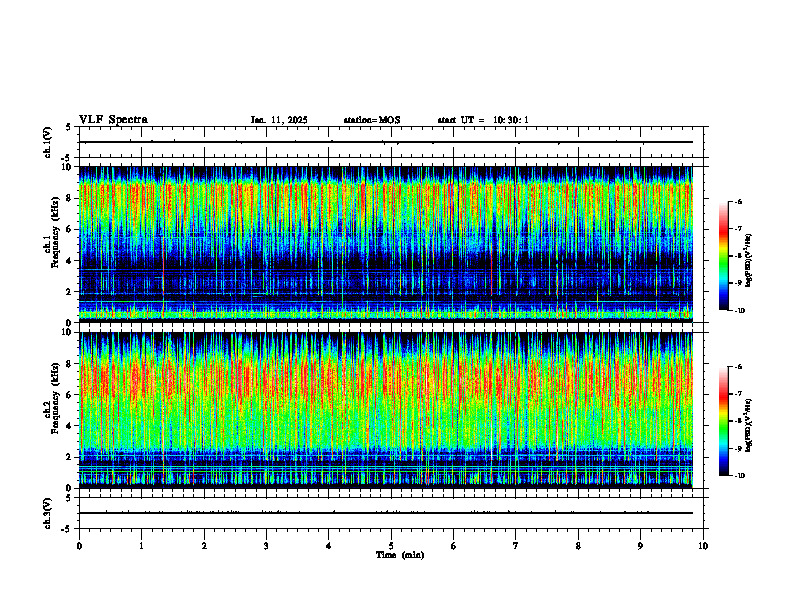Click time-axis tick label "8"

pyautogui.click(x=578, y=546)
